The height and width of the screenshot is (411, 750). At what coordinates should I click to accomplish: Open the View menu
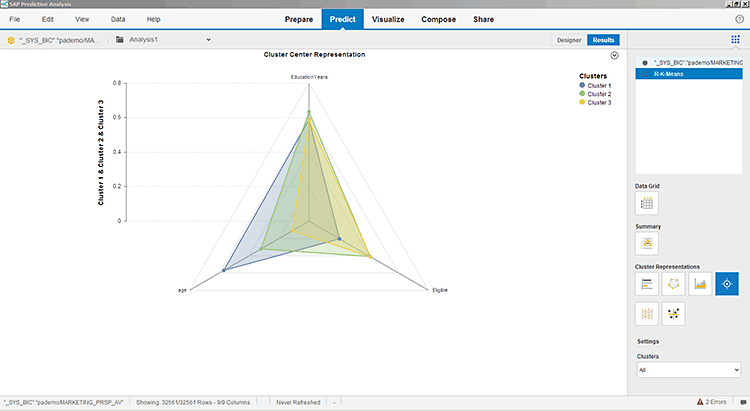(82, 20)
